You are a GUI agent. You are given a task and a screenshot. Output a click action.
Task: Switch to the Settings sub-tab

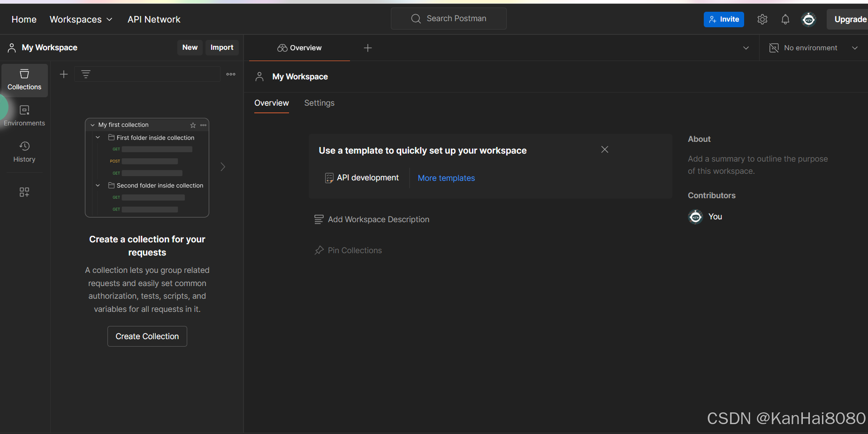tap(320, 103)
